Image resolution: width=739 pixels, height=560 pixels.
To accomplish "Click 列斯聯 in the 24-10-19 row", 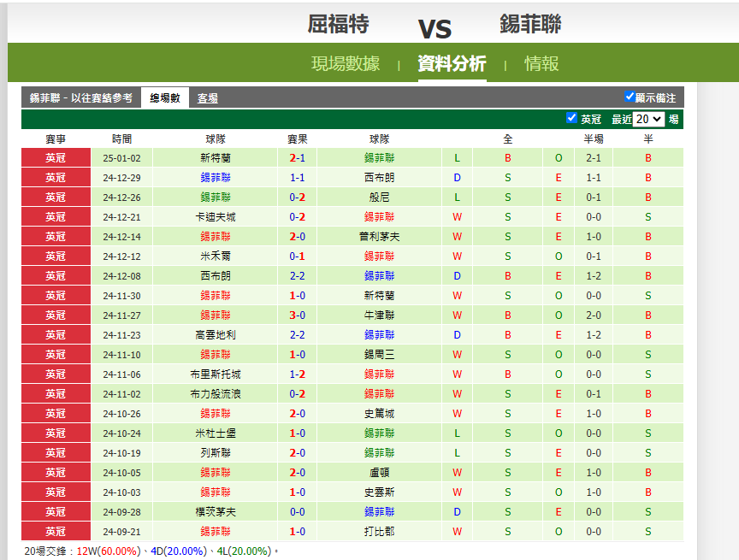I will pyautogui.click(x=216, y=453).
